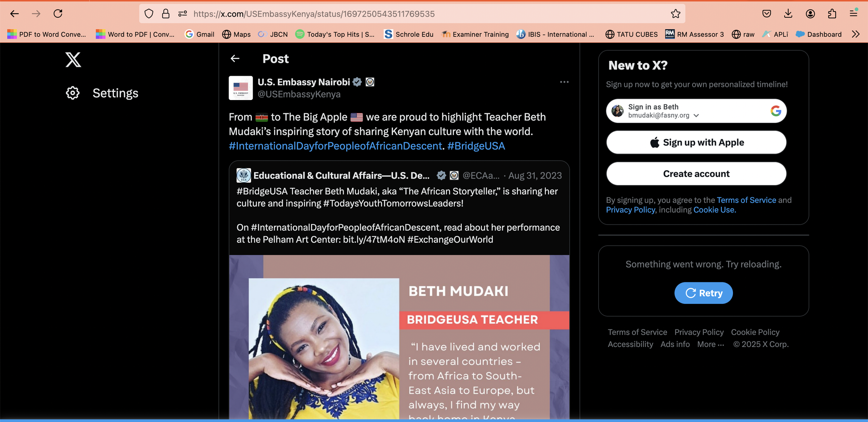Open Dashboard bookmark
This screenshot has width=868, height=422.
[x=818, y=34]
